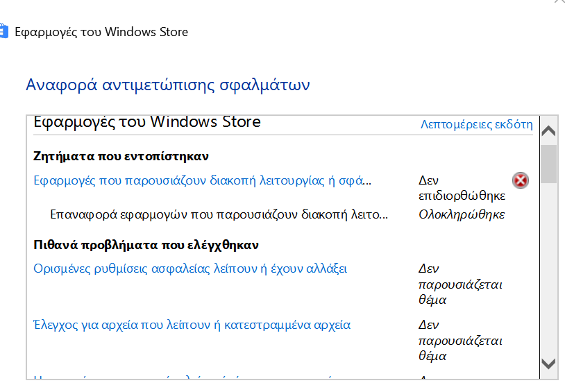Image resolution: width=565 pixels, height=392 pixels.
Task: Click the window title 'Εφαρμογές του Windows Store'
Action: coord(101,32)
